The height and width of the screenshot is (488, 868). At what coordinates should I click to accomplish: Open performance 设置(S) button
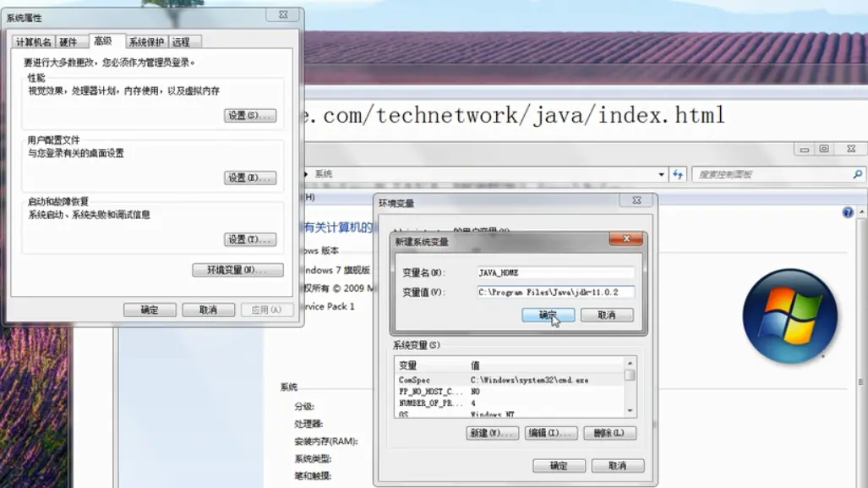tap(249, 115)
